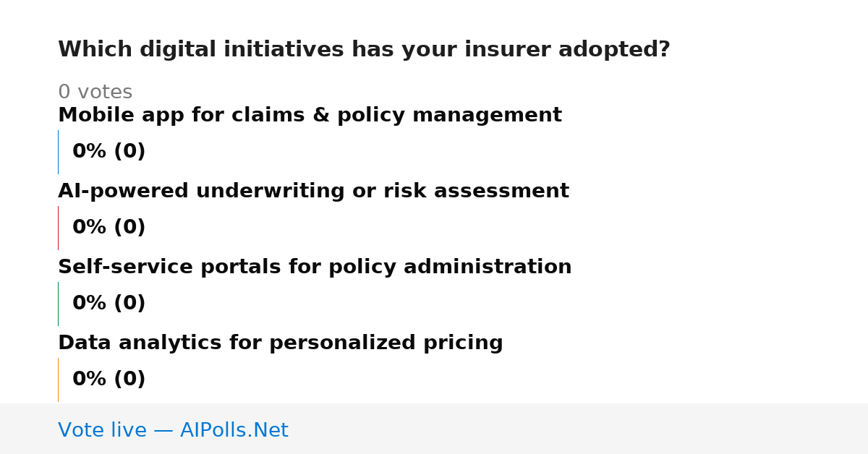This screenshot has width=868, height=454.
Task: Click the 0% (0) result under AI-powered underwriting
Action: pos(109,228)
